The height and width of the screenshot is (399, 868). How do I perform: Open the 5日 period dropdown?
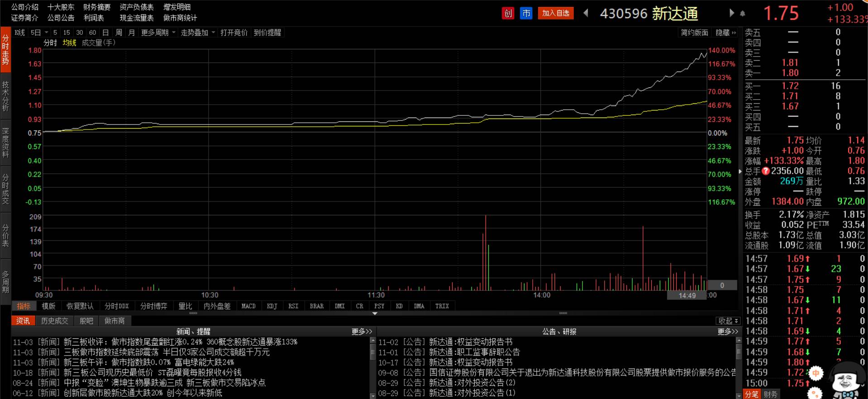pyautogui.click(x=39, y=33)
